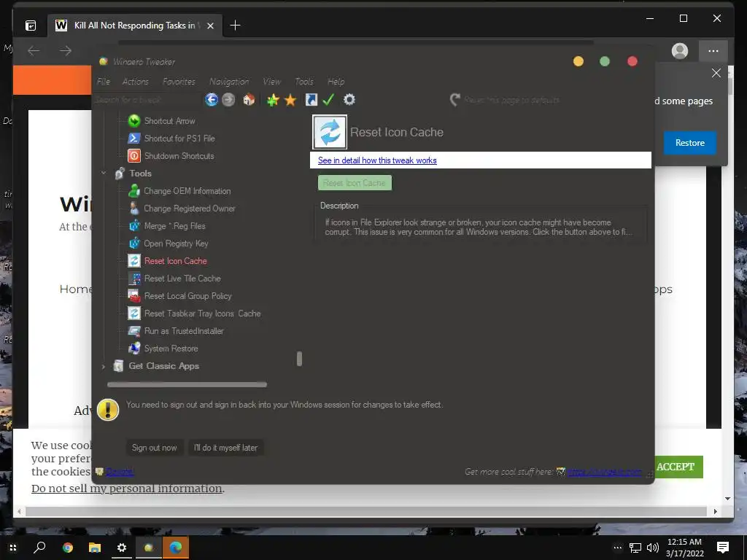
Task: Dismiss the Edge restore pages popup
Action: (716, 73)
